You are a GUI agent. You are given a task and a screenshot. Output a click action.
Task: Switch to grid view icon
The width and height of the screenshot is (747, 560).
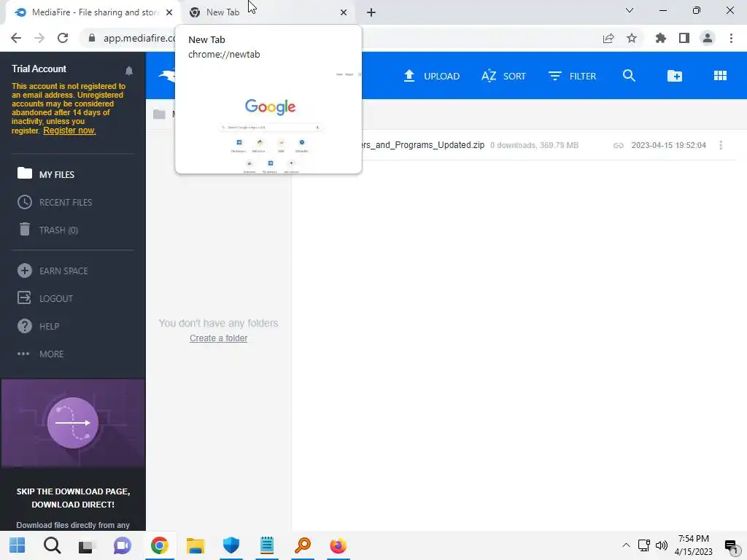pyautogui.click(x=720, y=76)
